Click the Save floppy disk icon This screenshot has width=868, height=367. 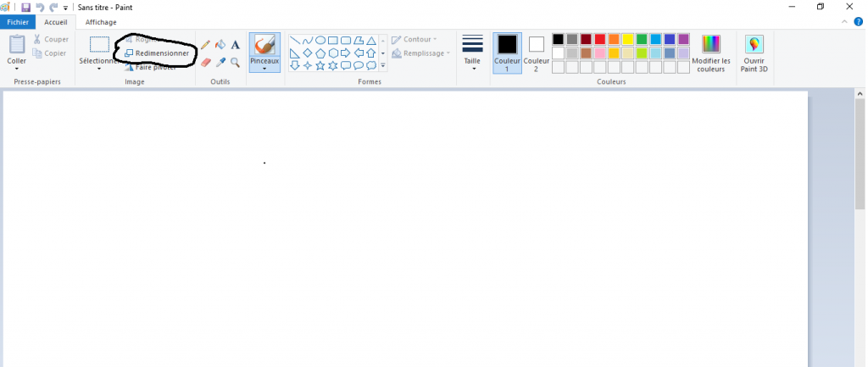(26, 8)
